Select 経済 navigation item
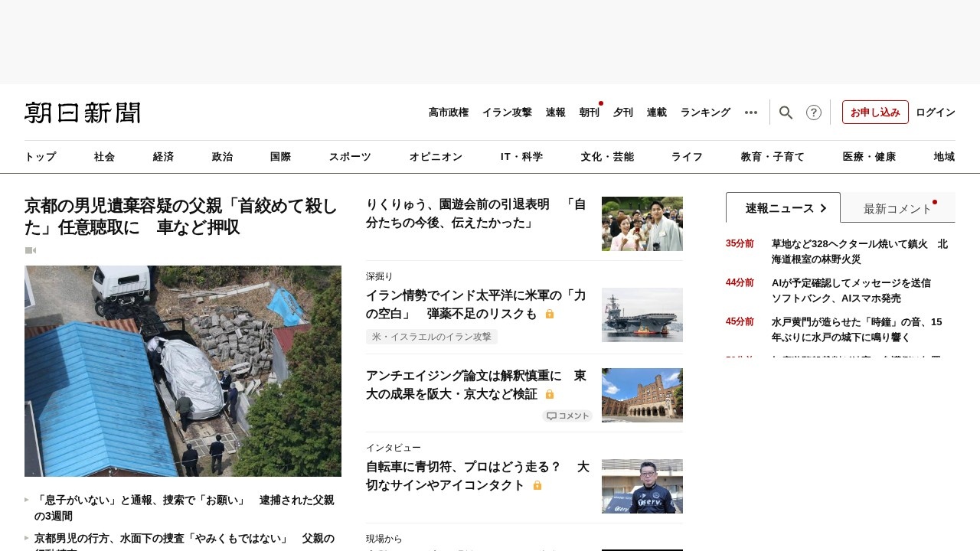This screenshot has width=980, height=551. (x=163, y=157)
